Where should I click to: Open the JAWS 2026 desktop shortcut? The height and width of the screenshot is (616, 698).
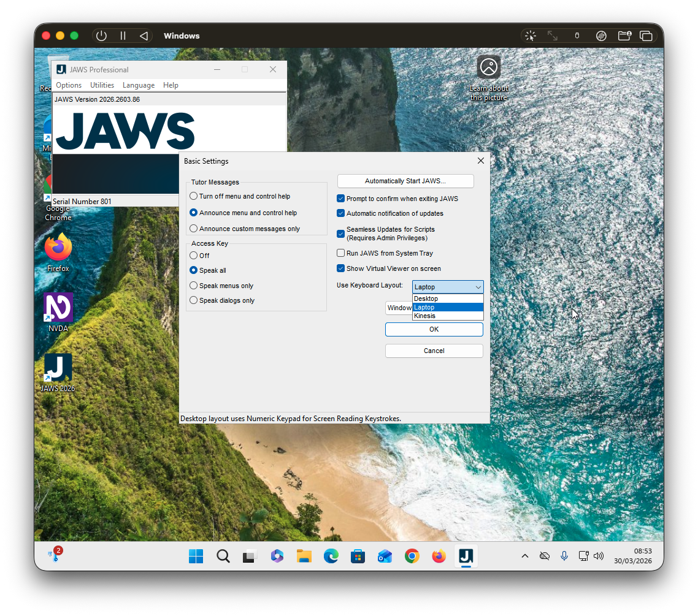tap(57, 368)
